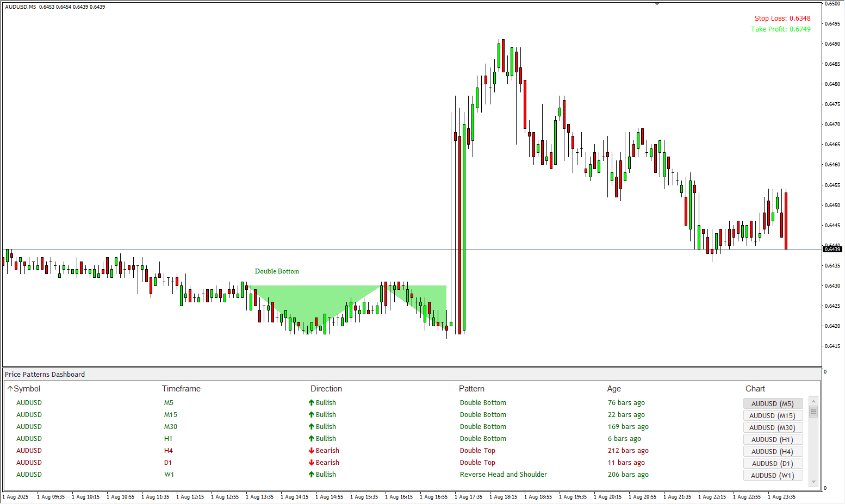This screenshot has width=845, height=504.
Task: Open the AUDUSD (M5) chart button
Action: (x=773, y=403)
